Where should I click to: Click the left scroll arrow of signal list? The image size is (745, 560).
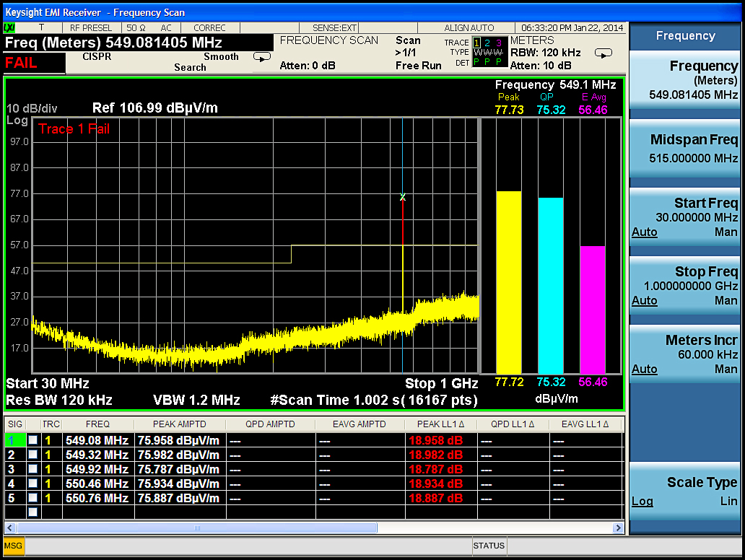point(10,528)
